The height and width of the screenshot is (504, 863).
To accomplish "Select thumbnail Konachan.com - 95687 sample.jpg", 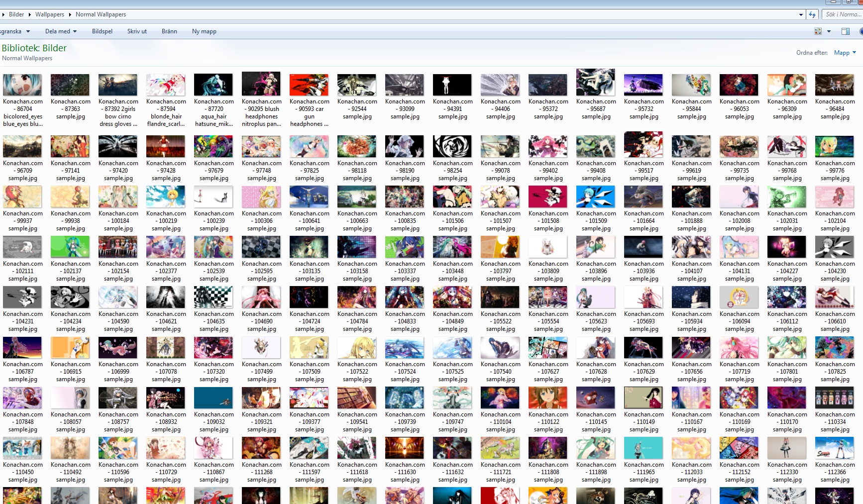I will coord(596,83).
